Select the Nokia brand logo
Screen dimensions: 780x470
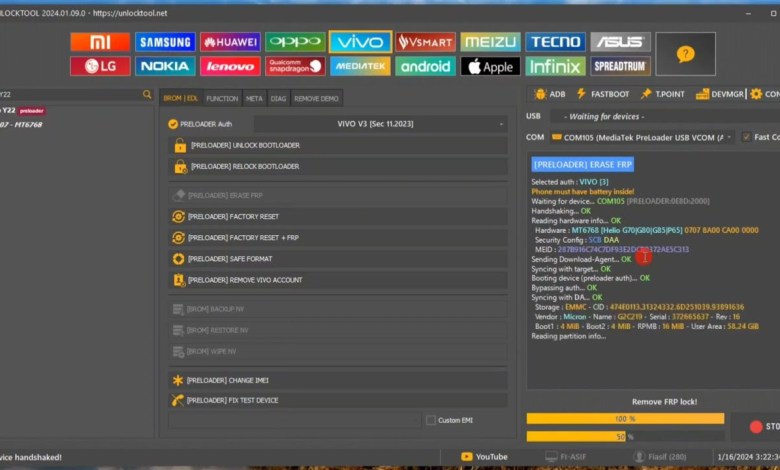tap(165, 66)
